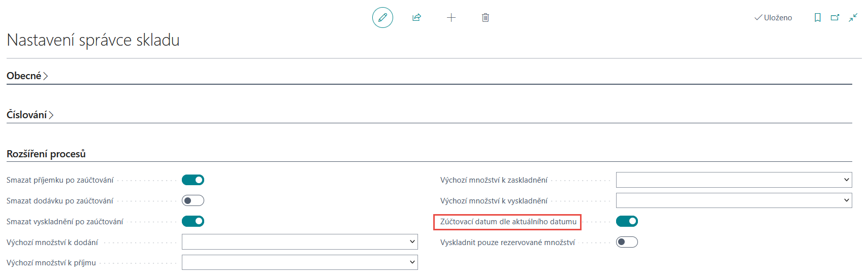Click the trash delete icon

pos(486,18)
